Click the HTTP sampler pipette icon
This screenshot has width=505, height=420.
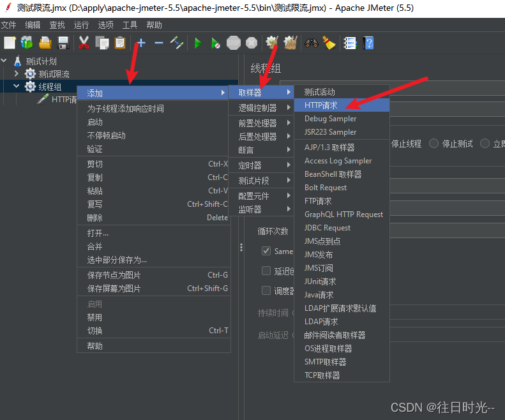(x=43, y=99)
